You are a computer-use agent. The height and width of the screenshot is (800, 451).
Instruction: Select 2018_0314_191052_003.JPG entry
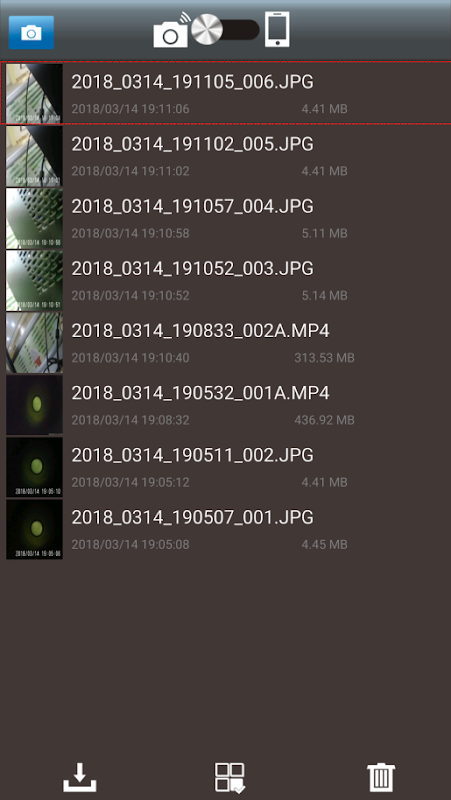tap(226, 280)
